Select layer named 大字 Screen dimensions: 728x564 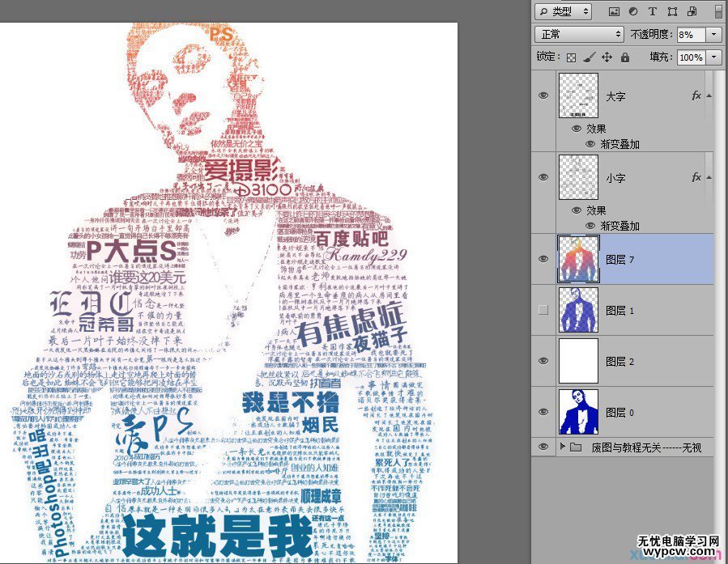(x=615, y=96)
